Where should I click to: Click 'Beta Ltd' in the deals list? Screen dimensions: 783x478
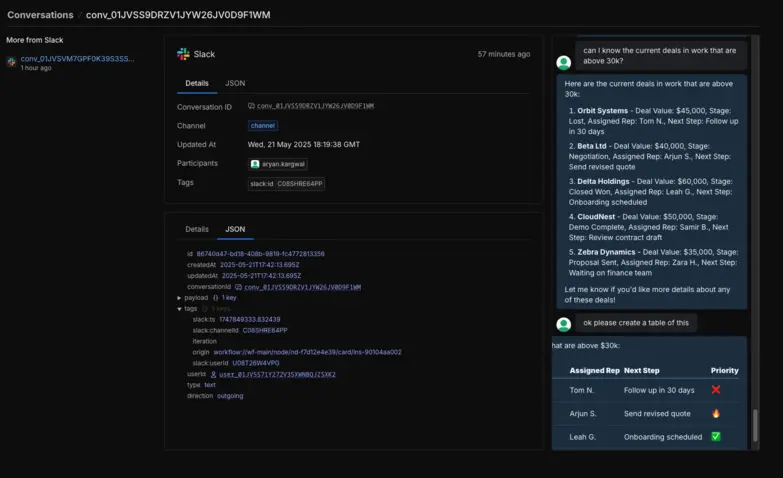592,146
